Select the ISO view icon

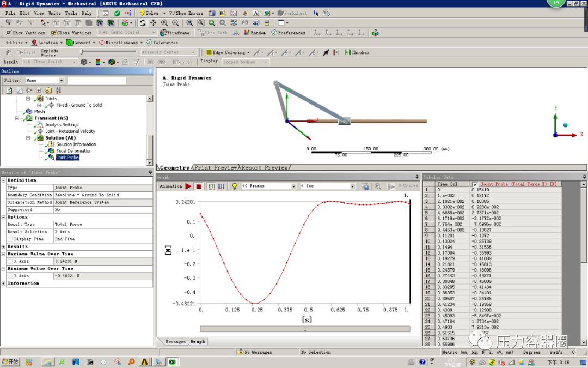(x=234, y=23)
